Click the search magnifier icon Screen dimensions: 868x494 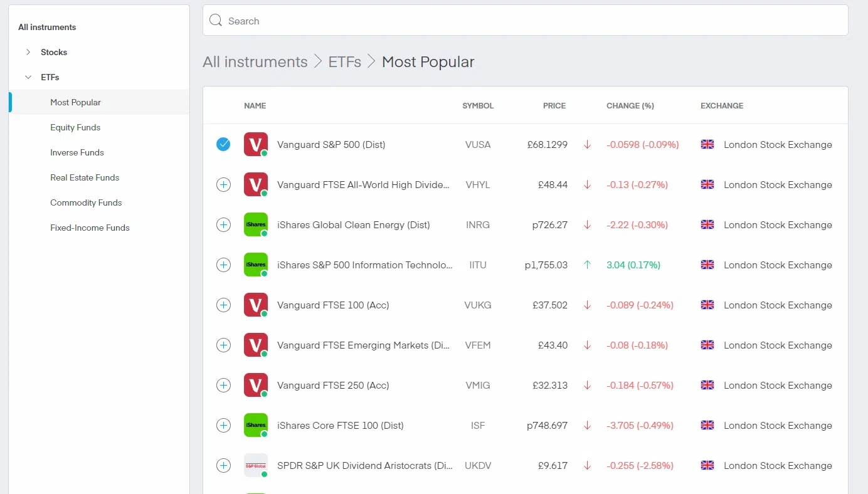point(216,21)
